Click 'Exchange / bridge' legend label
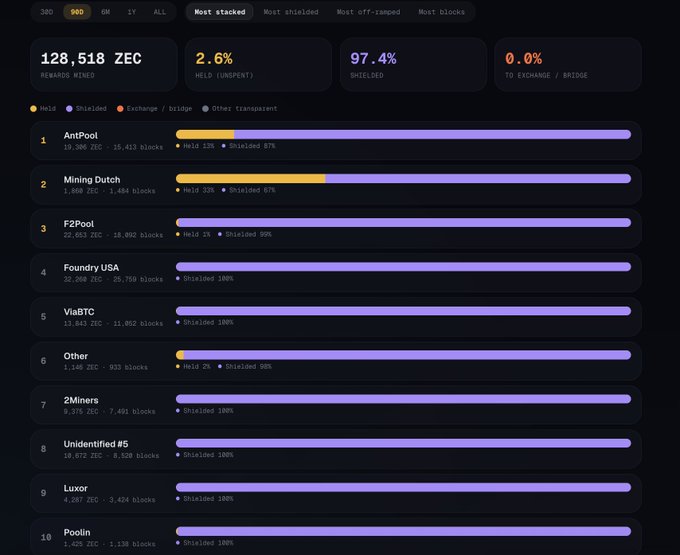Screen dimensions: 680x555 159,109
